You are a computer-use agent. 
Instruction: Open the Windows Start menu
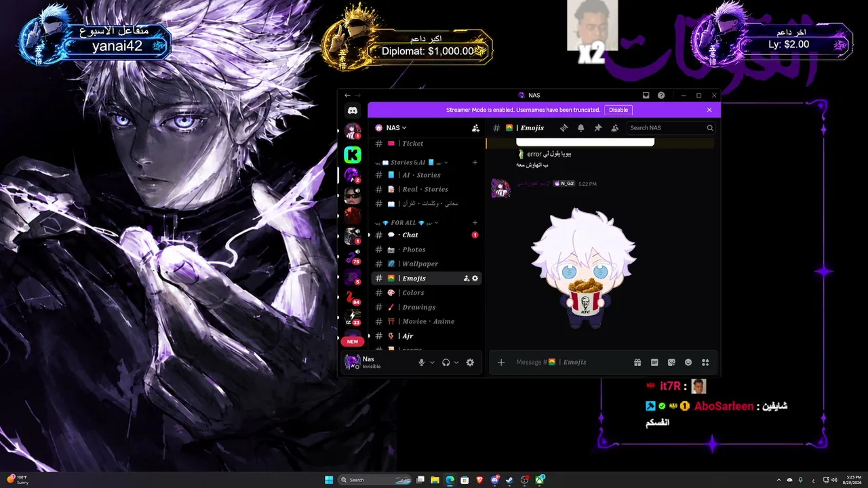coord(329,480)
